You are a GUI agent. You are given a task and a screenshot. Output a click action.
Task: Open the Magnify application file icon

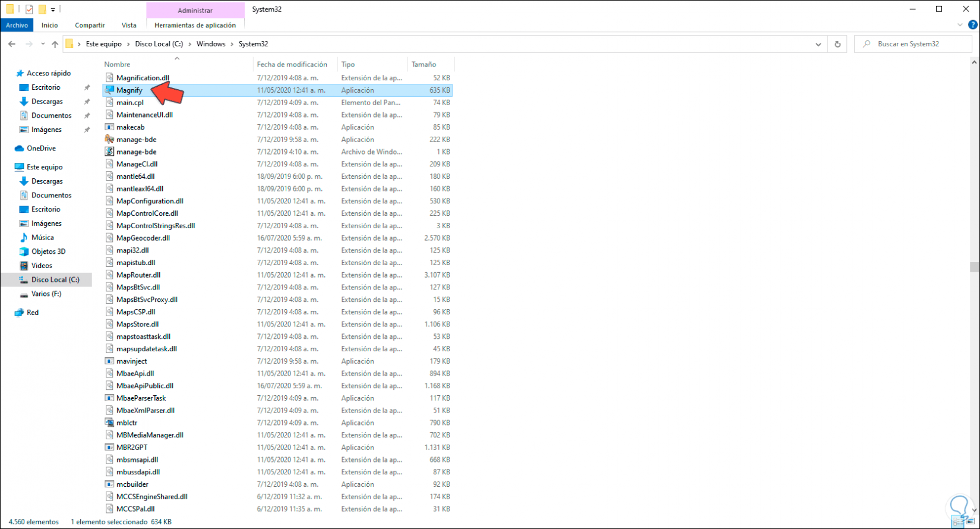pos(109,90)
